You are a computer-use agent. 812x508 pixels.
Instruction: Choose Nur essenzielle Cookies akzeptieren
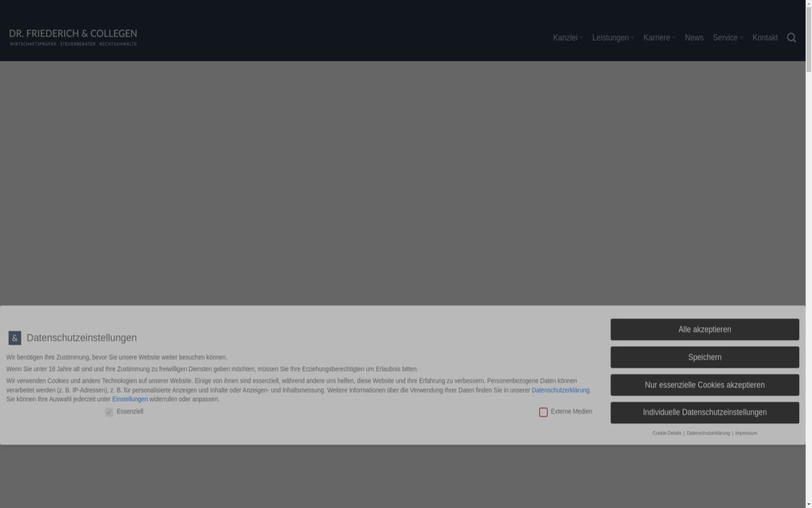coord(704,385)
